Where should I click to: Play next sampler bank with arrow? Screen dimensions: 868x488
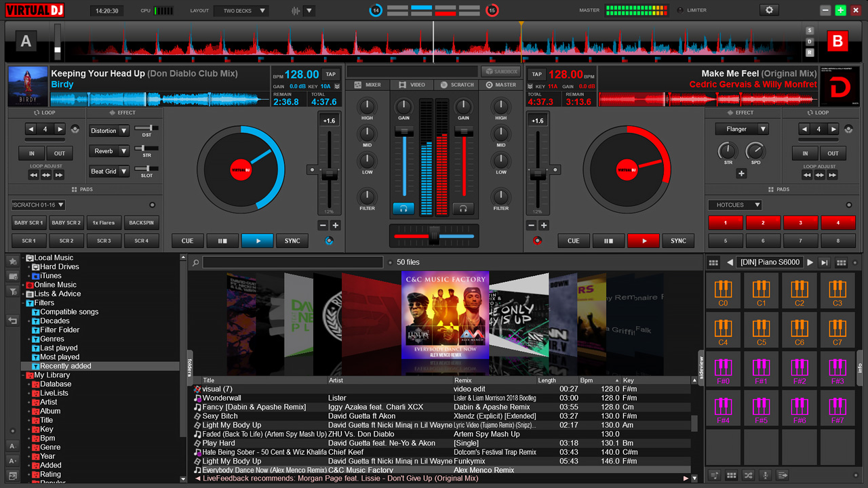coord(810,262)
